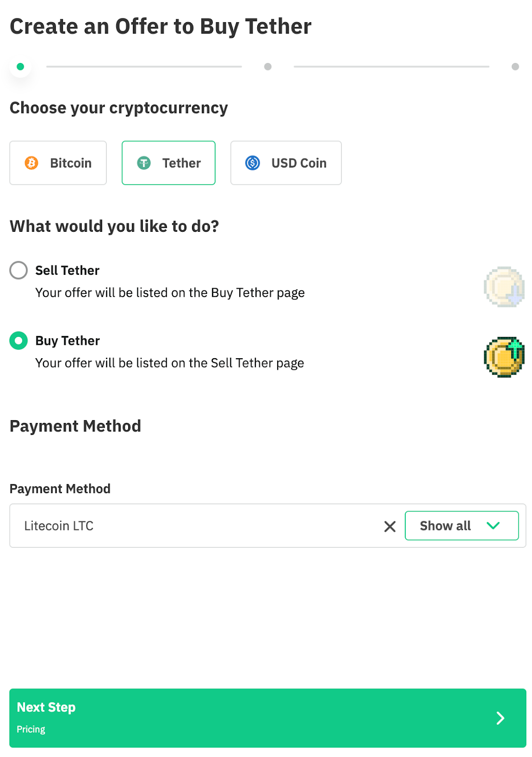Choose Bitcoin as the cryptocurrency
The width and height of the screenshot is (532, 757).
click(x=58, y=163)
